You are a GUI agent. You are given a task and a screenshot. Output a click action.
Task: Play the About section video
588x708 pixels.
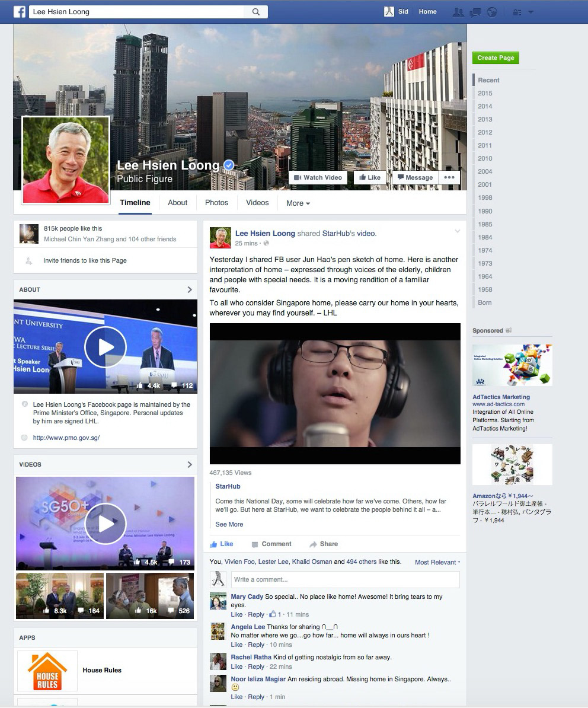[106, 347]
